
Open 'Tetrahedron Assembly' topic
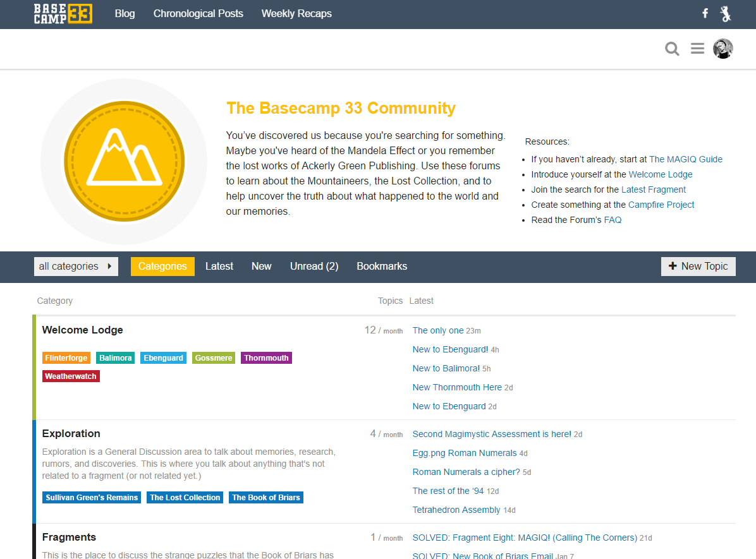tap(456, 510)
